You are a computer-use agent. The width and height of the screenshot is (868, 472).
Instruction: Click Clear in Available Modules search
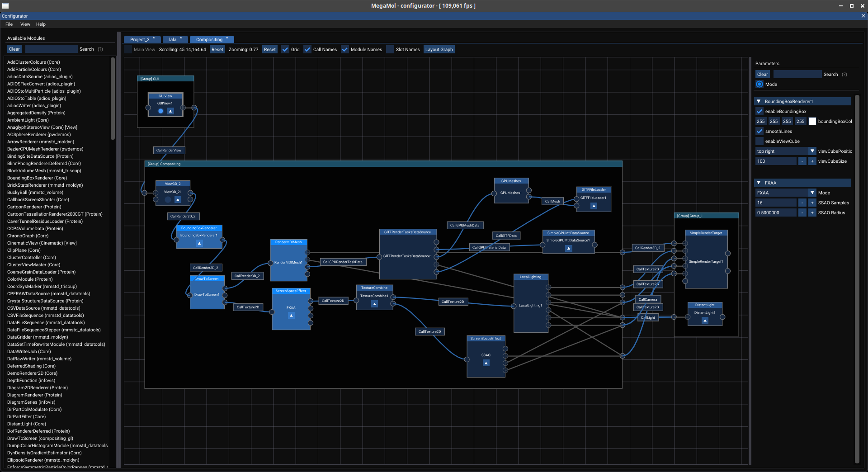(14, 49)
